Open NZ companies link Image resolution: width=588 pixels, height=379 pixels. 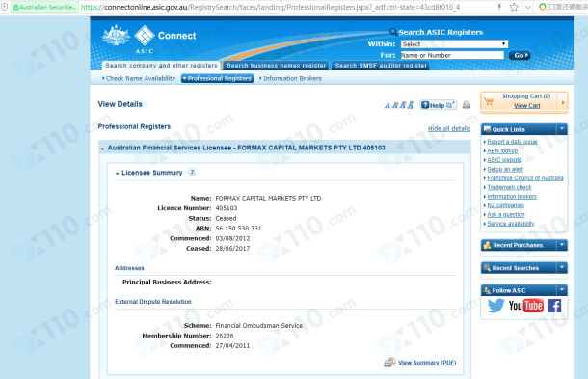(x=505, y=205)
